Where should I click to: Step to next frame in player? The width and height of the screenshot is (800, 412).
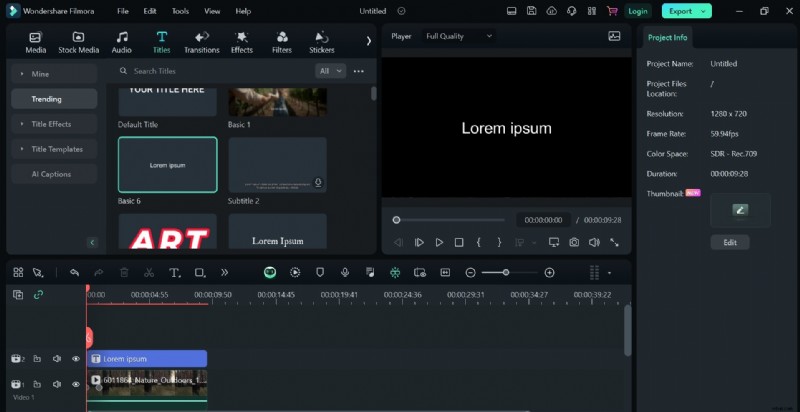[419, 243]
